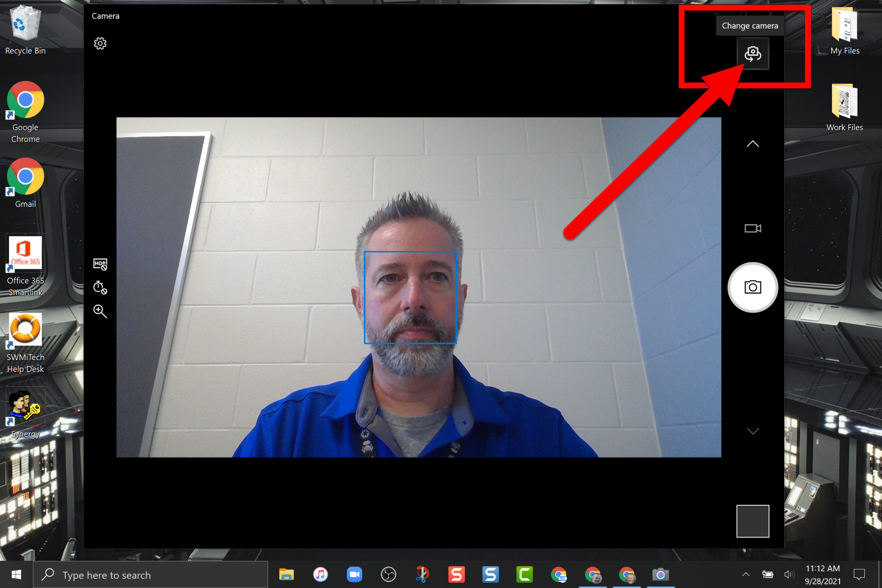Click the Windows Start button

click(16, 575)
